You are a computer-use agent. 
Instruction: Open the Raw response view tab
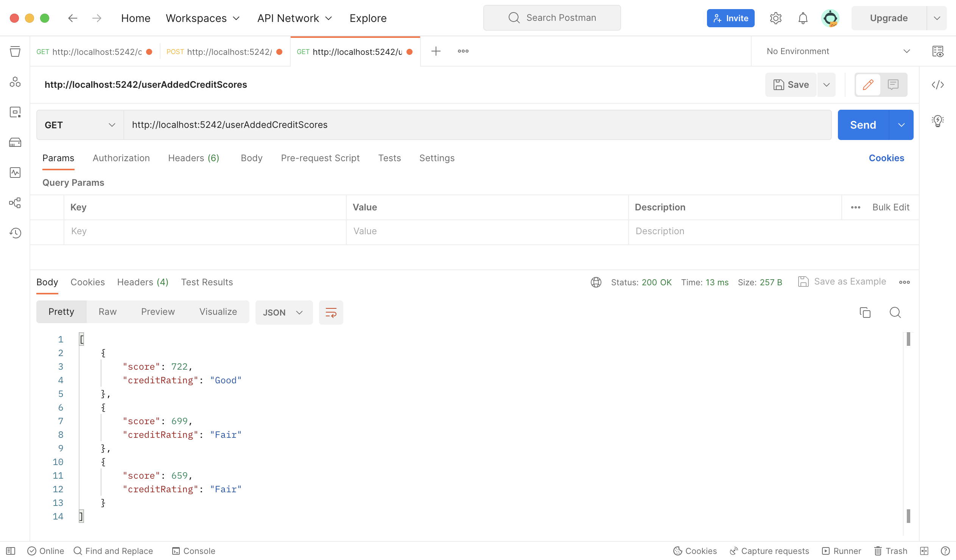[108, 311]
